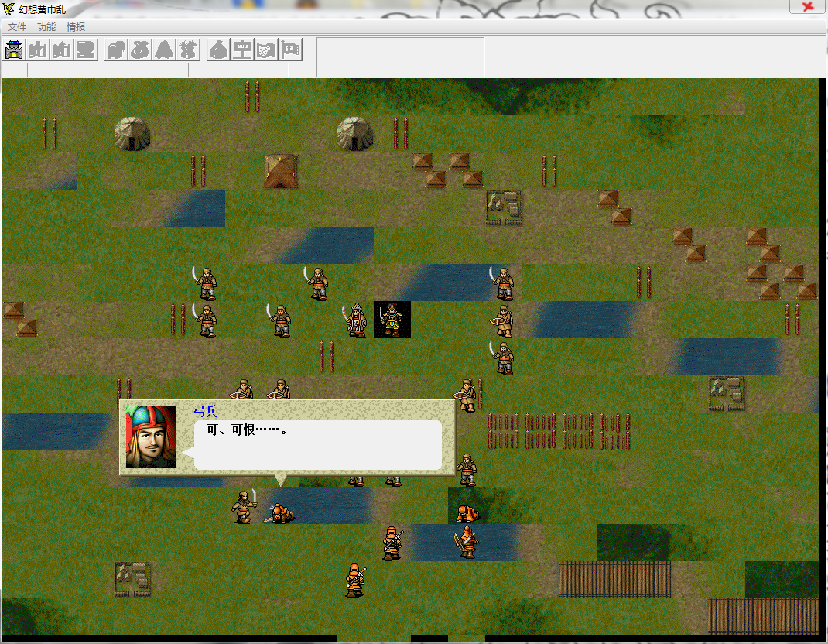828x644 pixels.
Task: Click the supply depot near top center
Action: click(504, 208)
